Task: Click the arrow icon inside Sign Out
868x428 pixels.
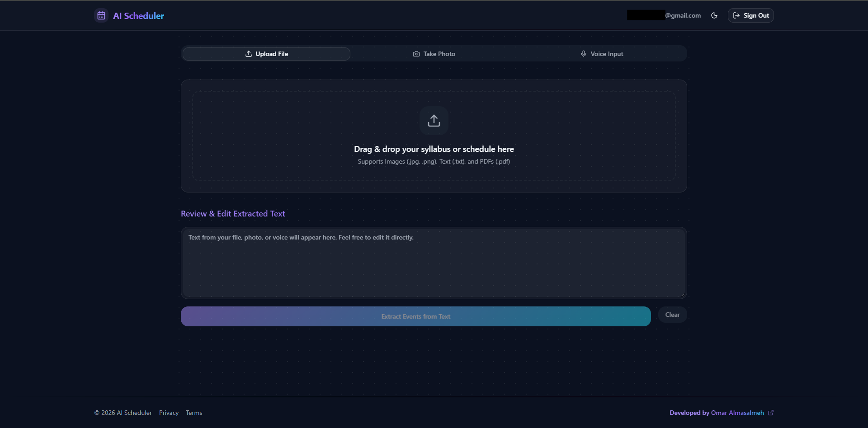Action: click(x=736, y=15)
